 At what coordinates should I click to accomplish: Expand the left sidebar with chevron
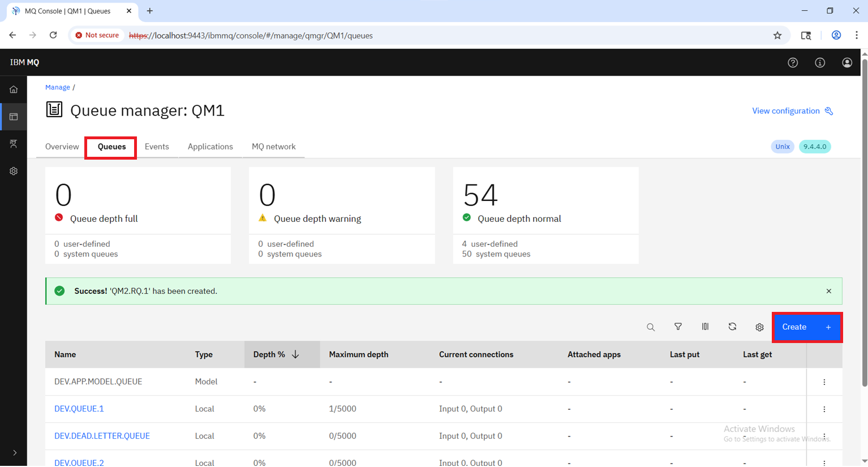click(15, 453)
